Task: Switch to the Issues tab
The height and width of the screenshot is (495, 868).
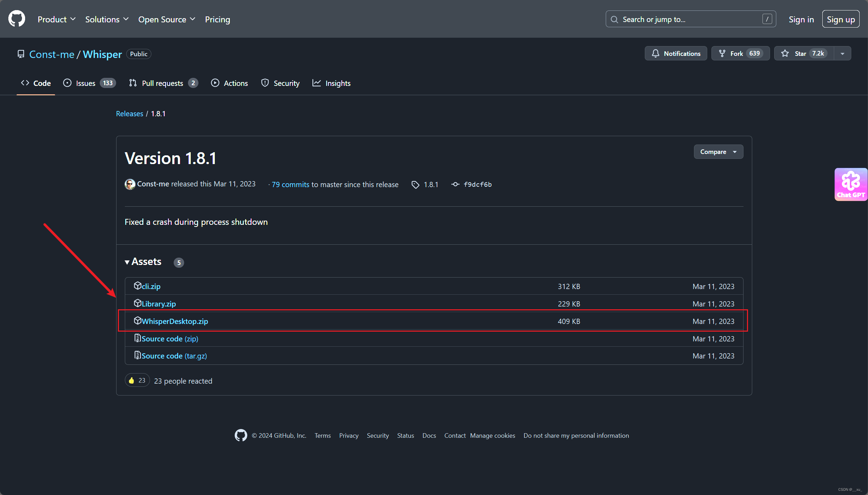Action: (x=89, y=83)
